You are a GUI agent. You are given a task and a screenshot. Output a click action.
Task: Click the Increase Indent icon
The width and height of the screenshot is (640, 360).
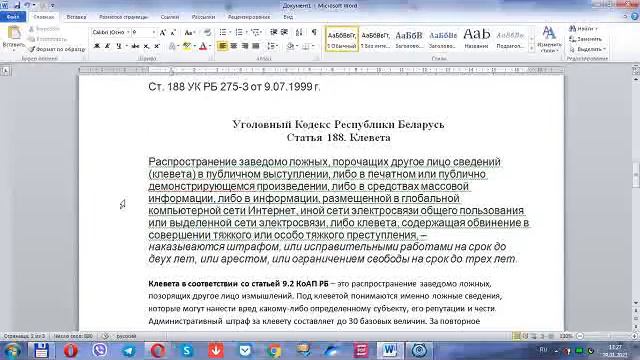pyautogui.click(x=284, y=32)
